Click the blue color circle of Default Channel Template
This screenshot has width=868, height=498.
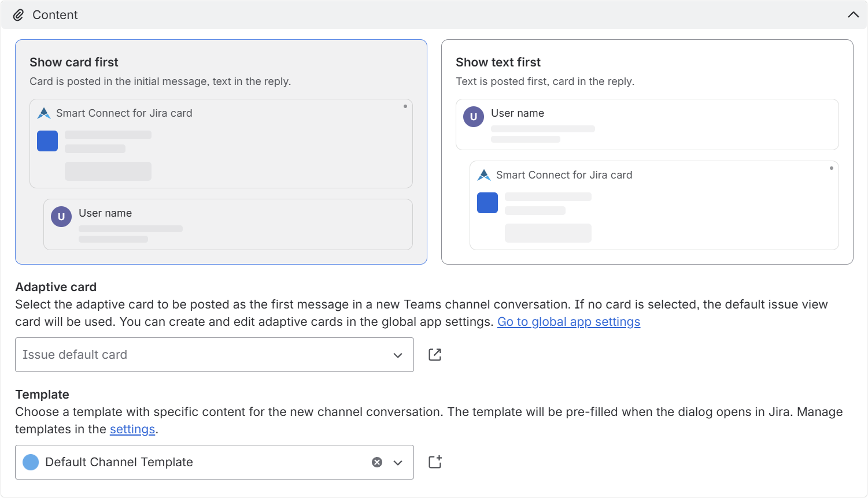pos(31,462)
